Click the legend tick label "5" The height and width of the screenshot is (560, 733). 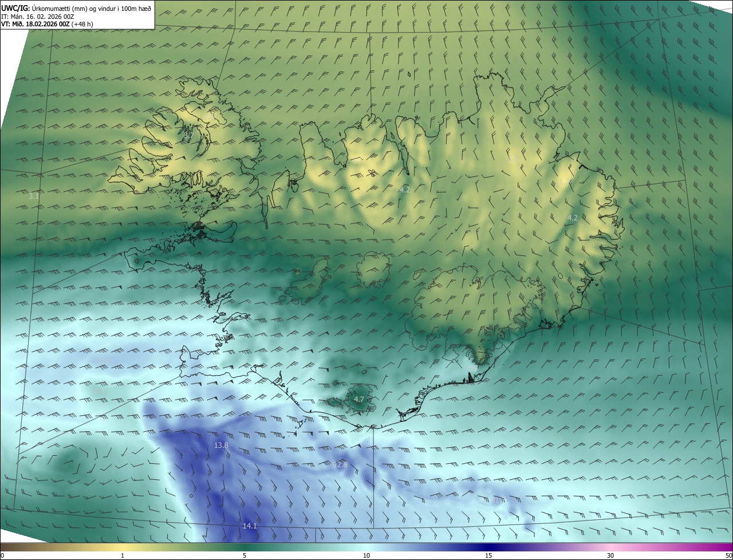pos(245,555)
